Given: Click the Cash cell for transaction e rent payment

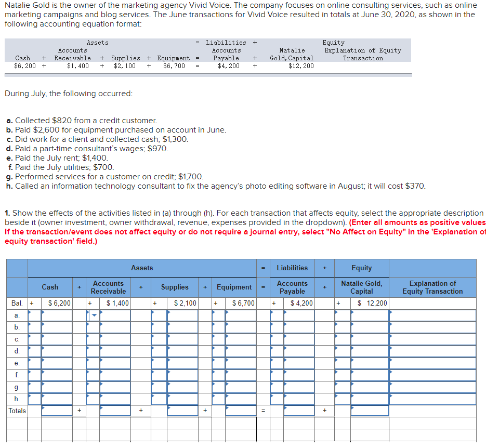Looking at the screenshot, I should point(57,363).
